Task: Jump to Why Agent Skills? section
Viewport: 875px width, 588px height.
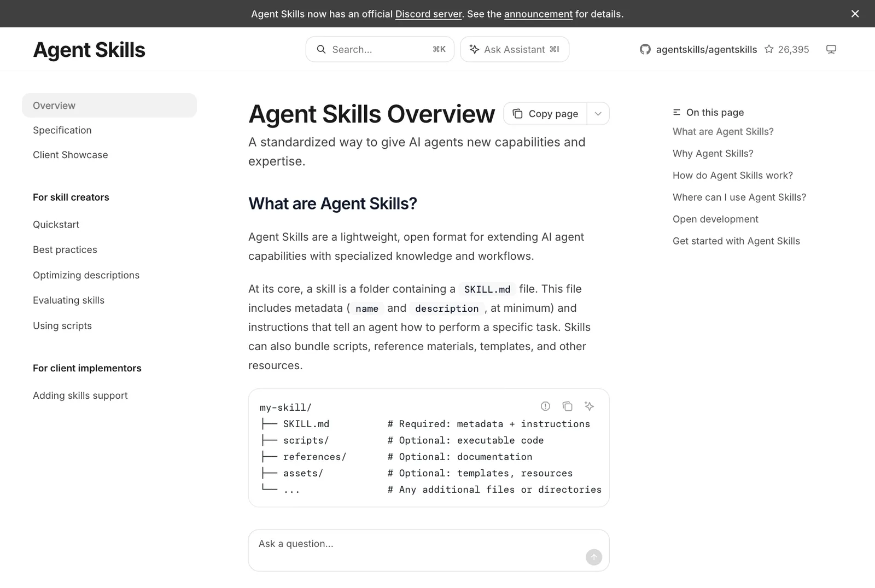Action: [x=713, y=153]
